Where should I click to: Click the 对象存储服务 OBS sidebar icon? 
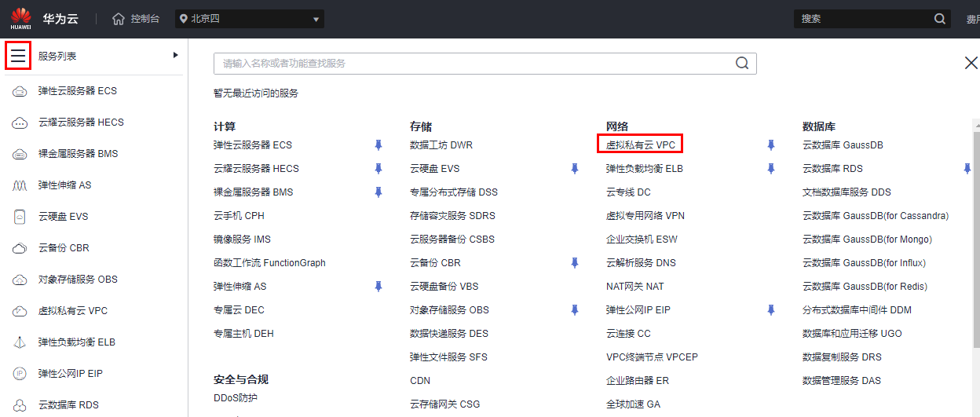click(x=20, y=280)
